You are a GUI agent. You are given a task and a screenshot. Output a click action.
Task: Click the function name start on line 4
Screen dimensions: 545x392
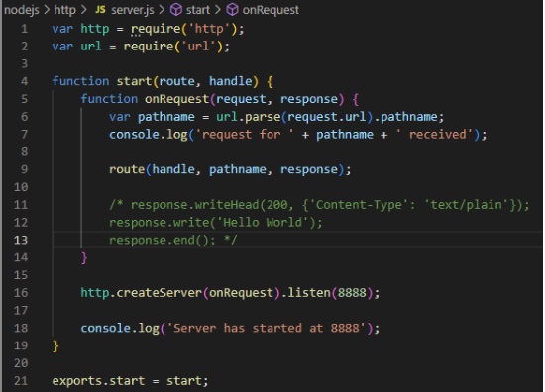tap(134, 81)
